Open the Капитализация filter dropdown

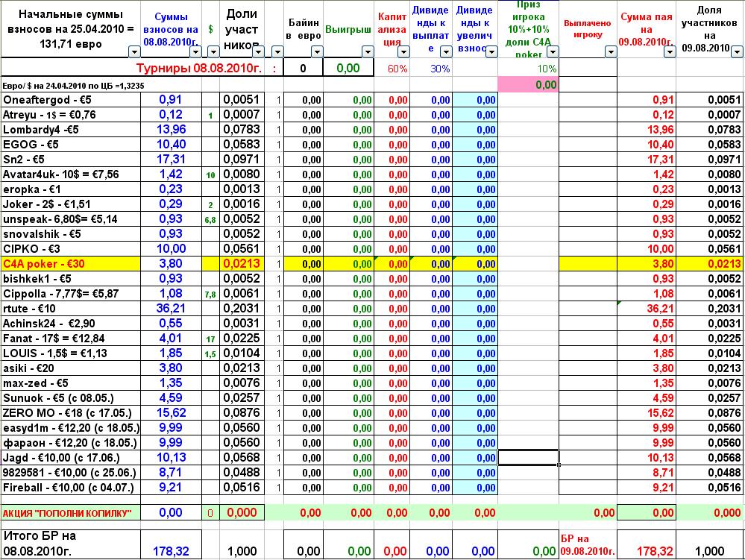(403, 51)
